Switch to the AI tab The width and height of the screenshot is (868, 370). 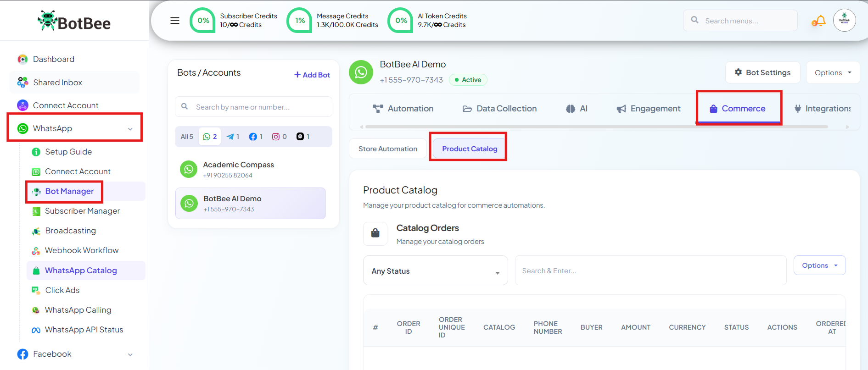pos(577,109)
